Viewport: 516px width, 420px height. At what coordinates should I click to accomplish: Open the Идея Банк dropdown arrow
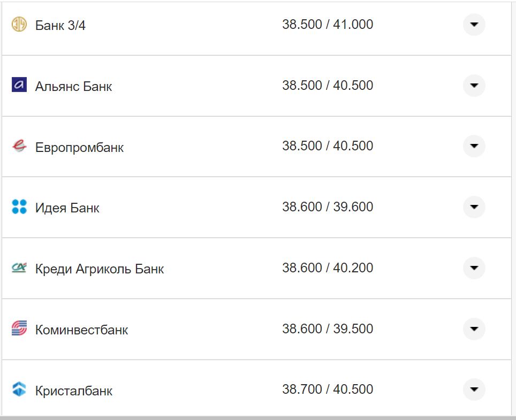click(x=474, y=207)
